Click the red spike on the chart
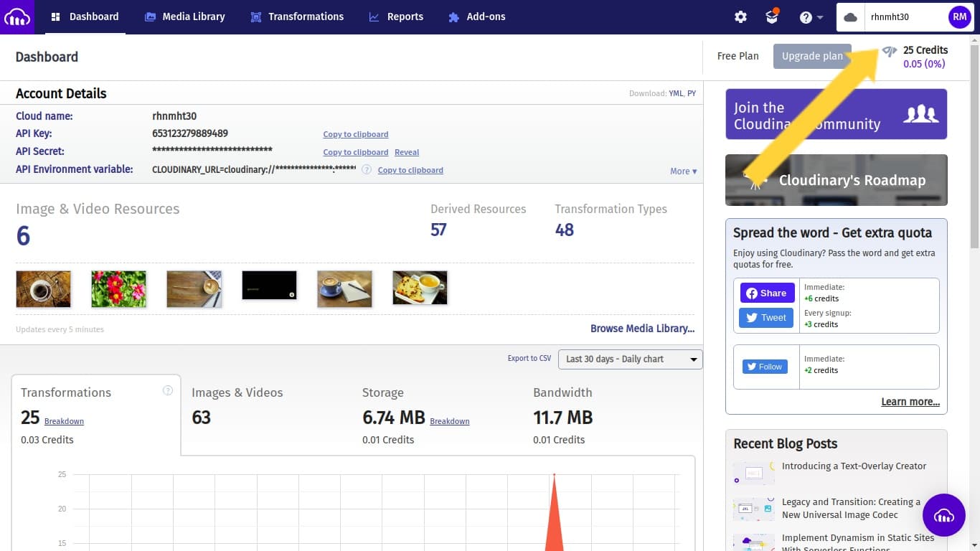 (554, 512)
